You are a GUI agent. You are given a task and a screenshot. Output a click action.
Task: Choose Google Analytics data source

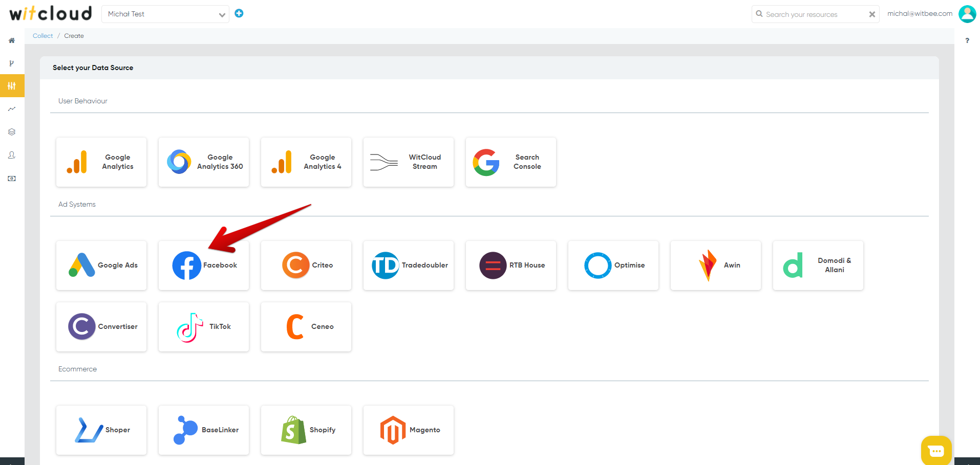101,162
